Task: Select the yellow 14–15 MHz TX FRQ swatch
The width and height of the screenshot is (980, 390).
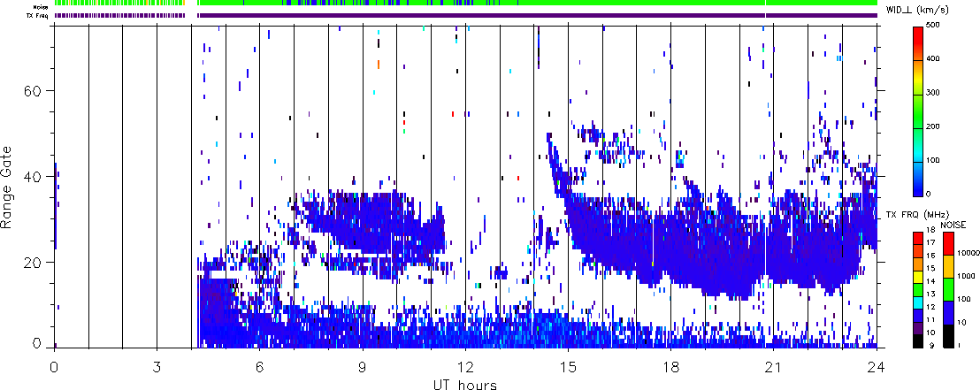Action: tap(919, 275)
